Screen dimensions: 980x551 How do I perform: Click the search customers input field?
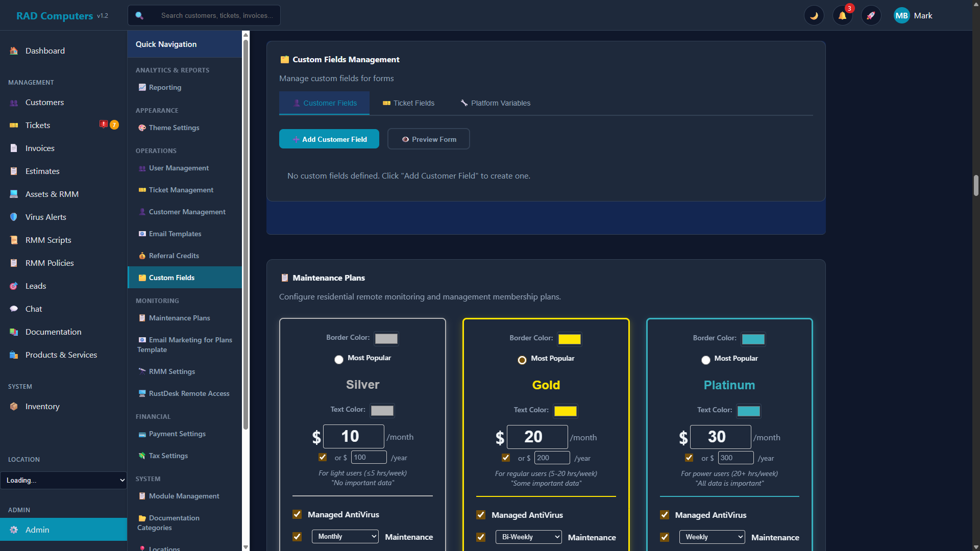214,15
